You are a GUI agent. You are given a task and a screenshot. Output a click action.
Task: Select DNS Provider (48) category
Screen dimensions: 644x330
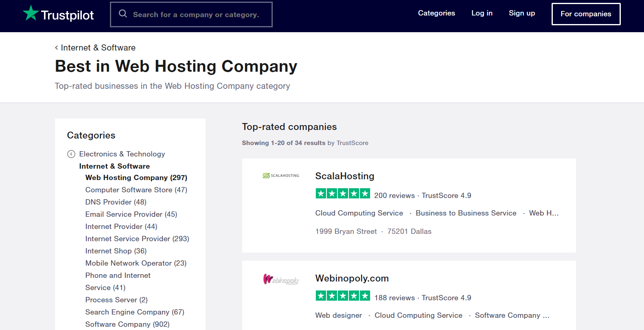click(x=116, y=202)
